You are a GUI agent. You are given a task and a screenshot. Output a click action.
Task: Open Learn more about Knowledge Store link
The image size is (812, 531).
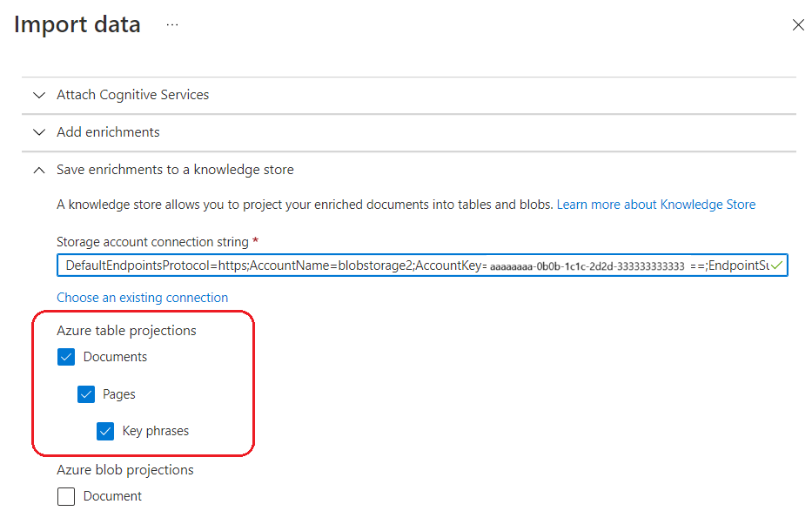[656, 205]
